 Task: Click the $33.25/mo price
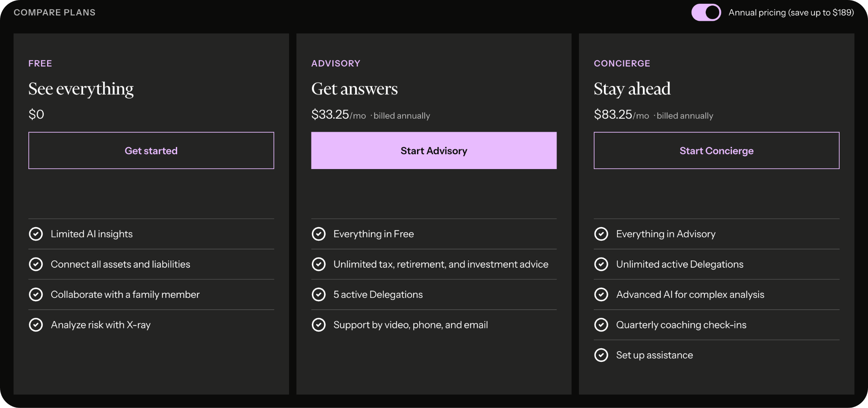coord(338,115)
